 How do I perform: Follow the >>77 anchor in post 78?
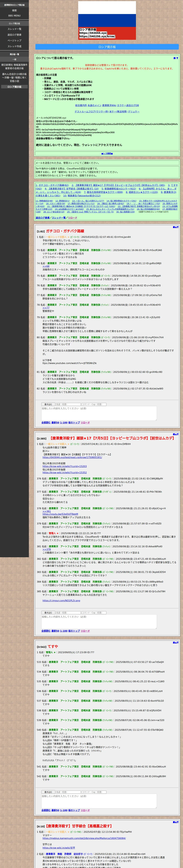click(x=46, y=308)
